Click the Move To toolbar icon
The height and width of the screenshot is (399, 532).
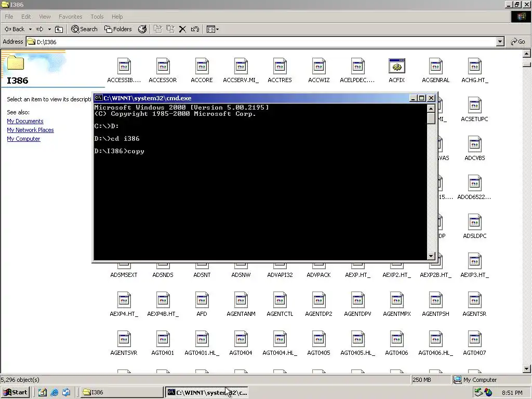(x=158, y=29)
